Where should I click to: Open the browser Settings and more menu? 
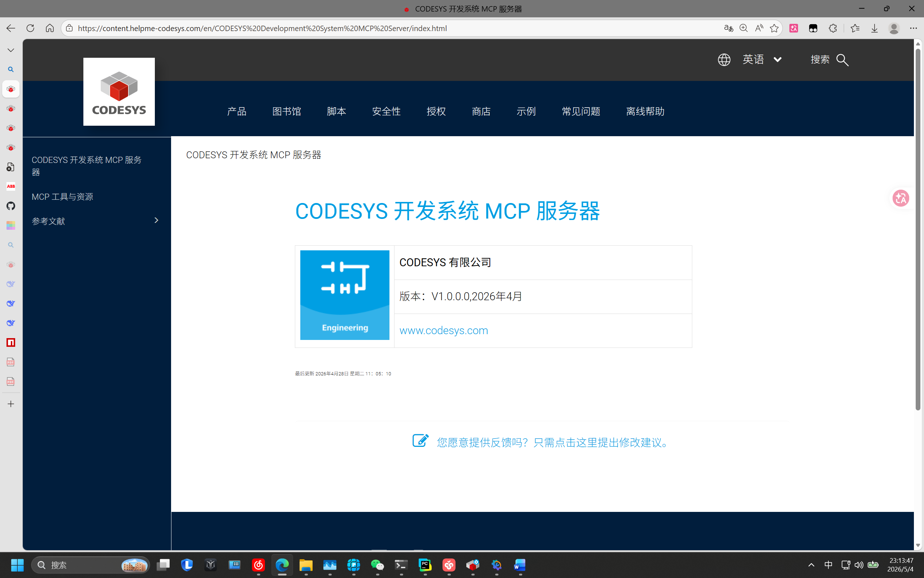click(x=913, y=28)
